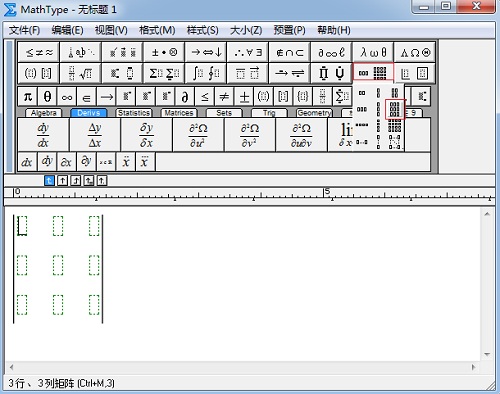The height and width of the screenshot is (394, 500).
Task: Insert the theta symbol
Action: (47, 97)
